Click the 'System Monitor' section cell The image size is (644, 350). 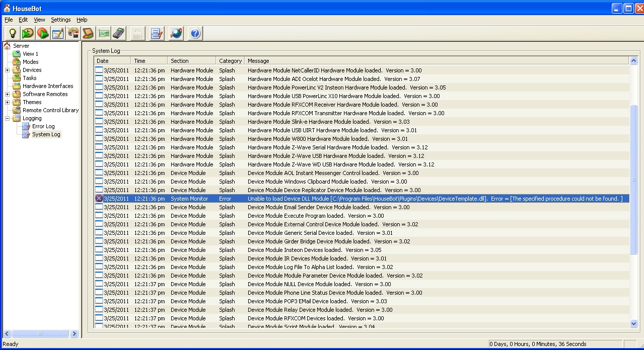coord(189,199)
